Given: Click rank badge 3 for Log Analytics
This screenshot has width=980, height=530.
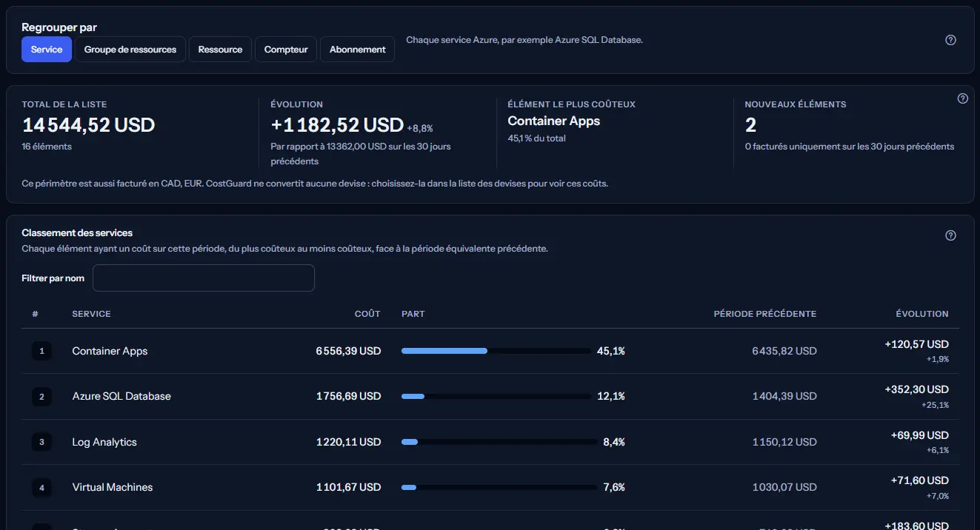Looking at the screenshot, I should coord(41,442).
